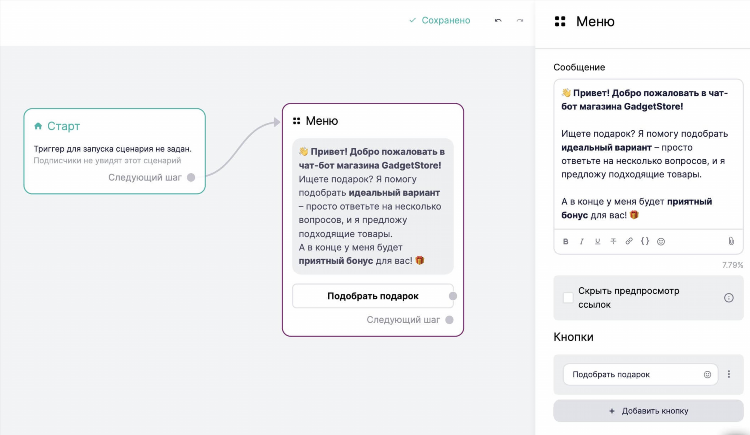Viewport: 750px width, 435px height.
Task: Click the Следующий шаг connector dot in Старт node
Action: 191,178
